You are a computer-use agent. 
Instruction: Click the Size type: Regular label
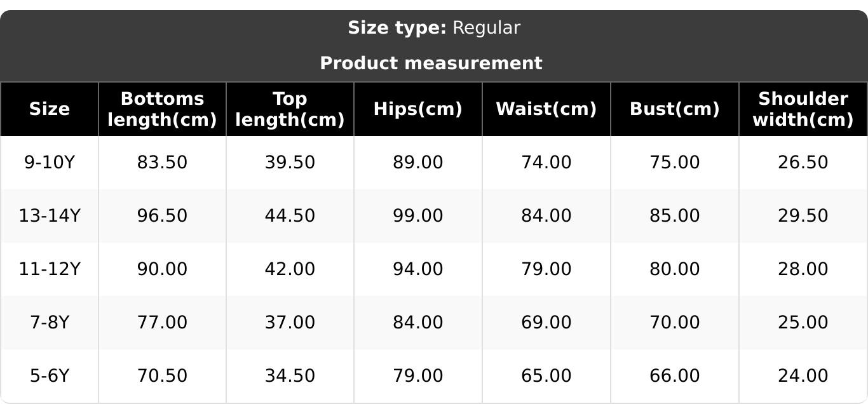click(x=434, y=28)
